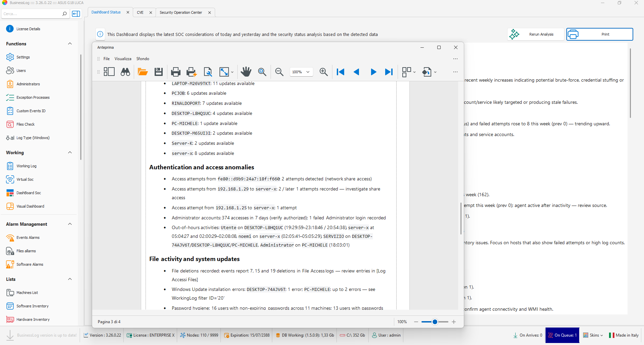
Task: Click the zoom slider handle at bottom
Action: [x=435, y=322]
